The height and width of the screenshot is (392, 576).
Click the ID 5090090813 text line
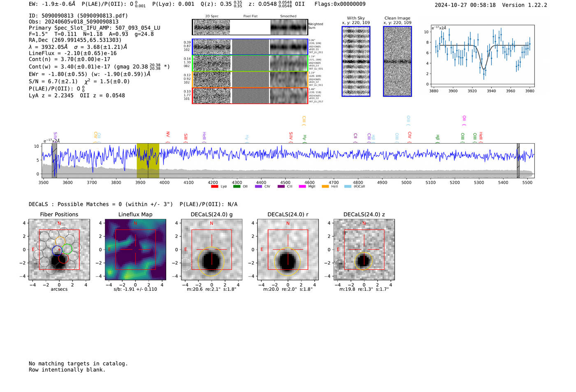pos(78,16)
